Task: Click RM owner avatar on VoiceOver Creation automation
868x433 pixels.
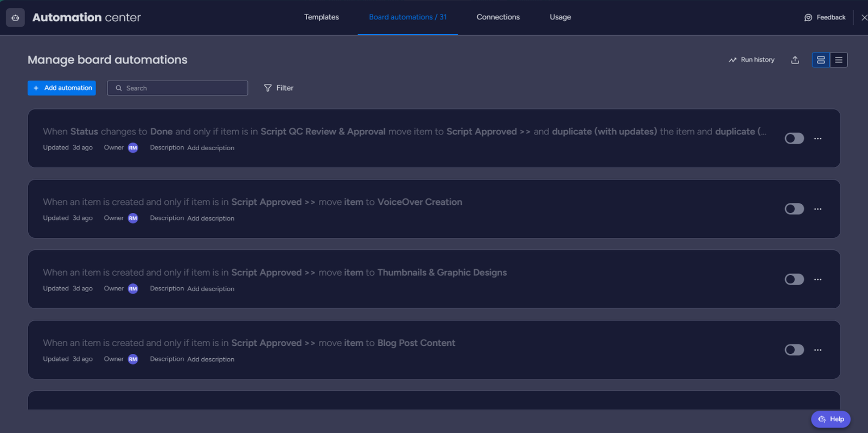Action: [133, 218]
